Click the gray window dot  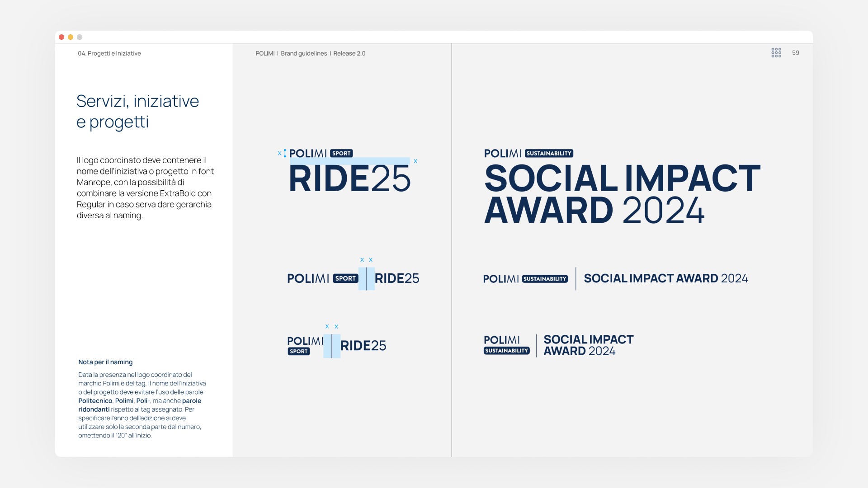pyautogui.click(x=80, y=37)
